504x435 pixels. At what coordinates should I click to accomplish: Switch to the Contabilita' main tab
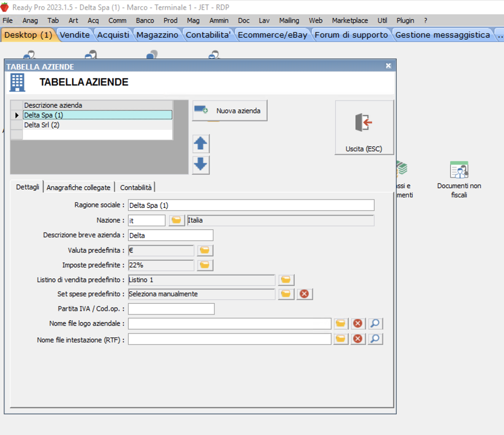point(208,35)
